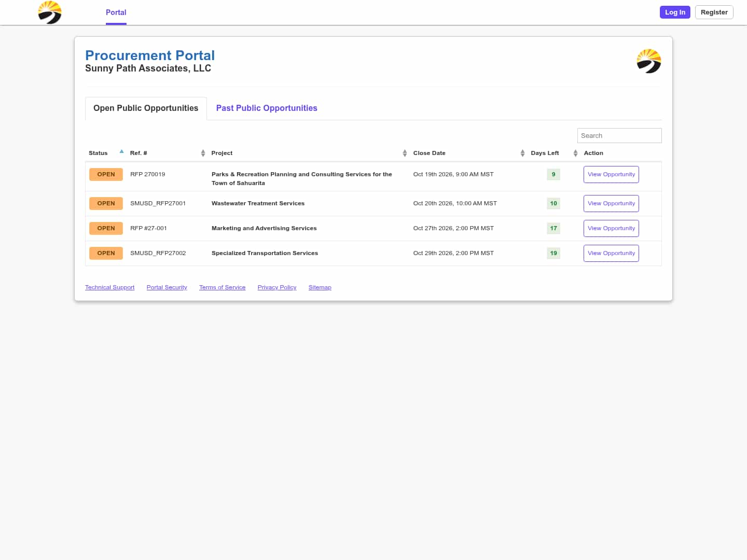Open Sitemap link
The image size is (747, 560).
click(320, 287)
